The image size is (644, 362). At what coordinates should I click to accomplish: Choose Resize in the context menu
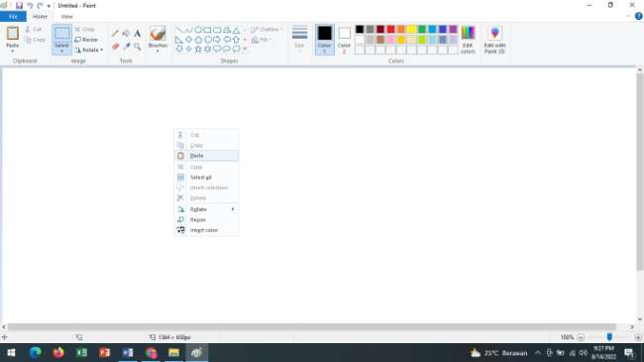pos(206,219)
